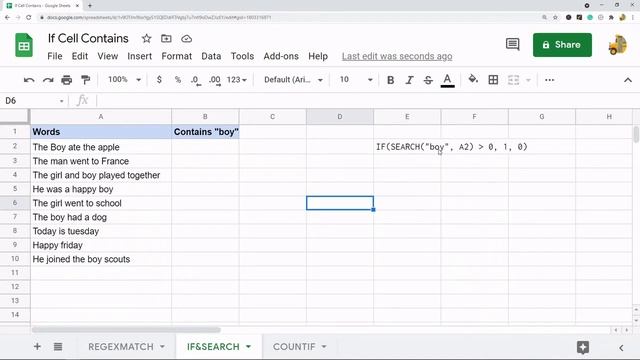Show the side panel with the chevron
This screenshot has height=360, width=640.
pyautogui.click(x=621, y=348)
